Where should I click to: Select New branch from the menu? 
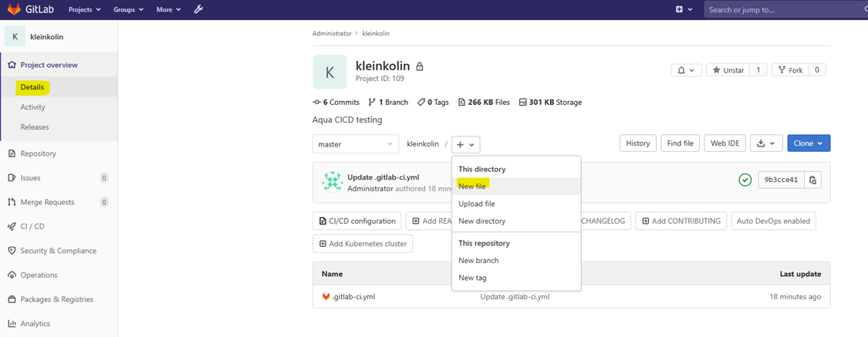click(516, 260)
